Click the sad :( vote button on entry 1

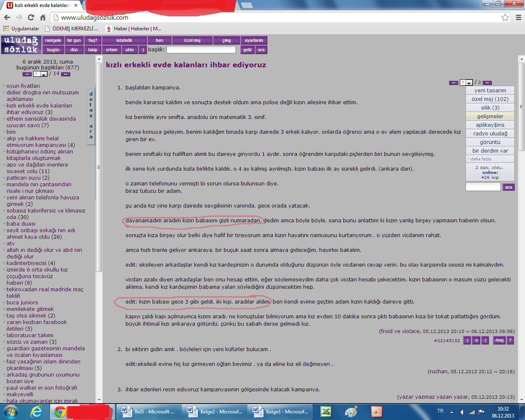(485, 340)
